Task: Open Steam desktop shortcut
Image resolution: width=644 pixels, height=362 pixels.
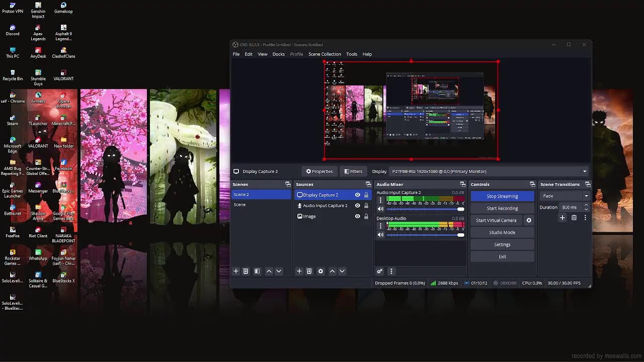Action: (13, 120)
